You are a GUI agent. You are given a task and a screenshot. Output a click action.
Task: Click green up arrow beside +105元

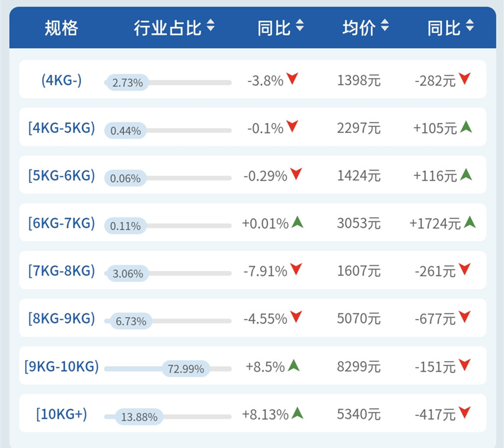coord(466,127)
